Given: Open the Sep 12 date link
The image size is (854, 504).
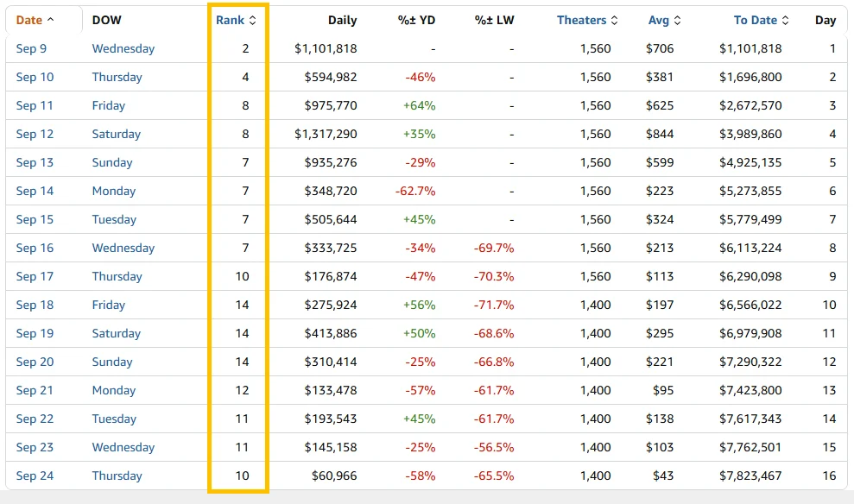Looking at the screenshot, I should coord(35,134).
